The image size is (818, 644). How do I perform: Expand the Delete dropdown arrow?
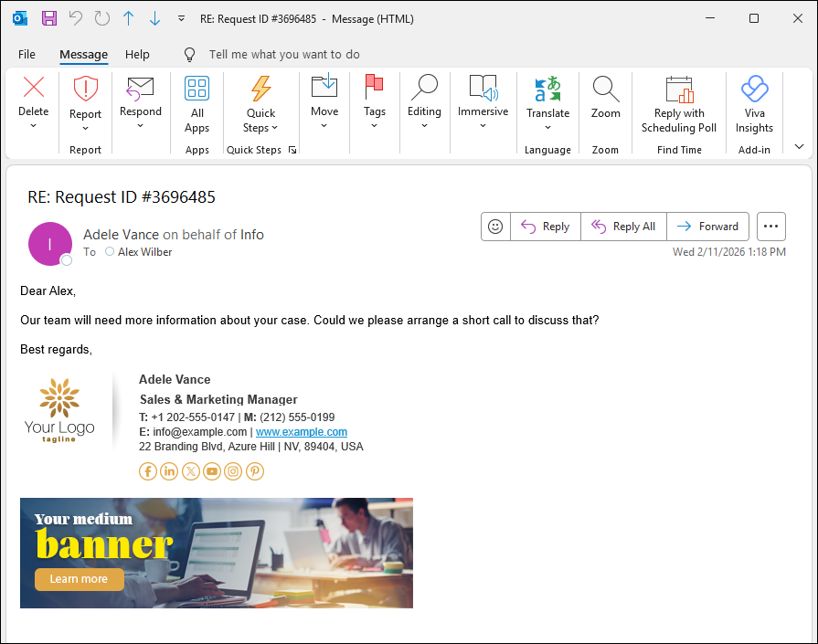coord(34,126)
